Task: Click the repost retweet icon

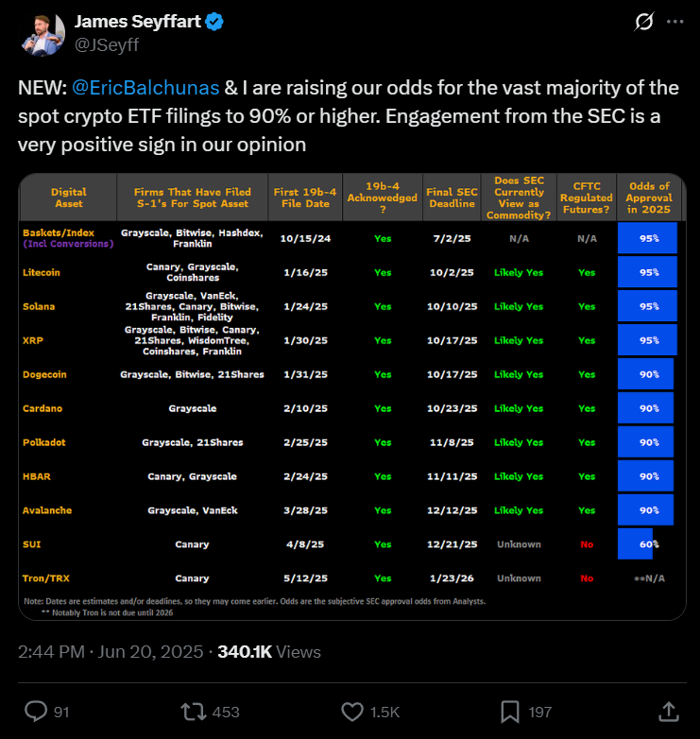Action: (x=194, y=711)
